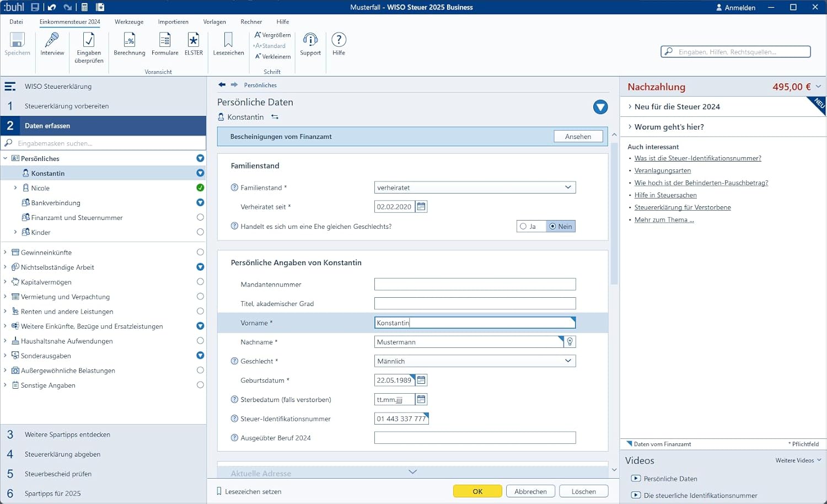Switch person using arrows beside Konstantin

tap(275, 117)
